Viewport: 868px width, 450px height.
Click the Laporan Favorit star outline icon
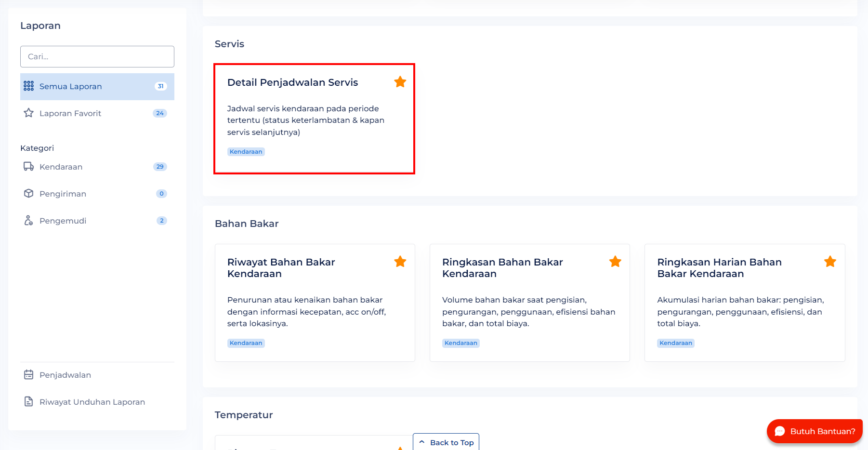pyautogui.click(x=29, y=113)
